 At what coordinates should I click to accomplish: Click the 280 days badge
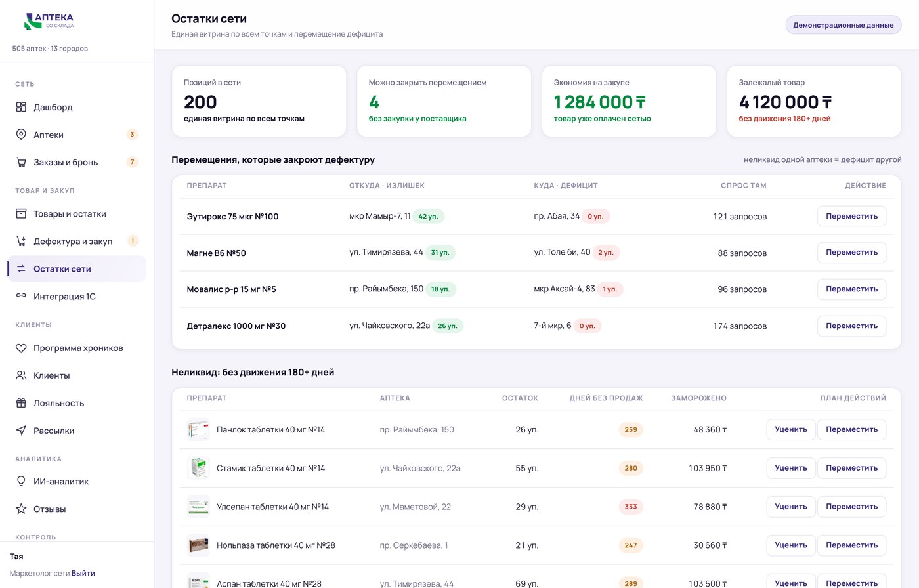631,469
